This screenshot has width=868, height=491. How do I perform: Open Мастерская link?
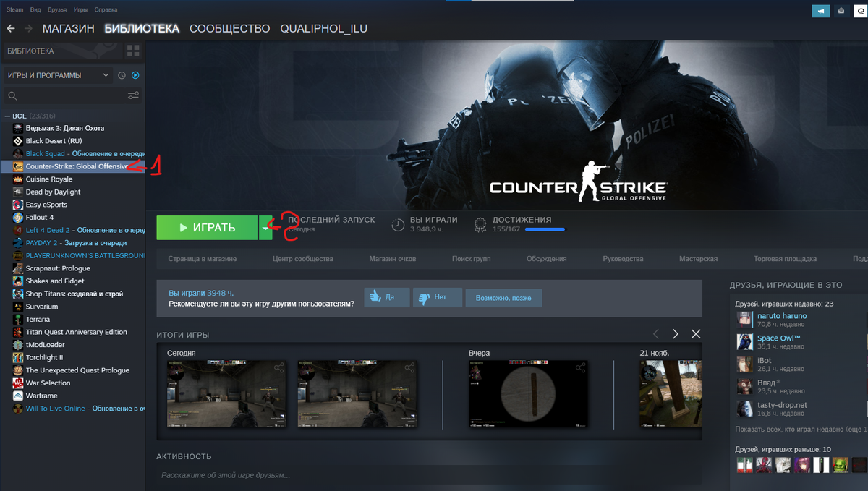[698, 259]
